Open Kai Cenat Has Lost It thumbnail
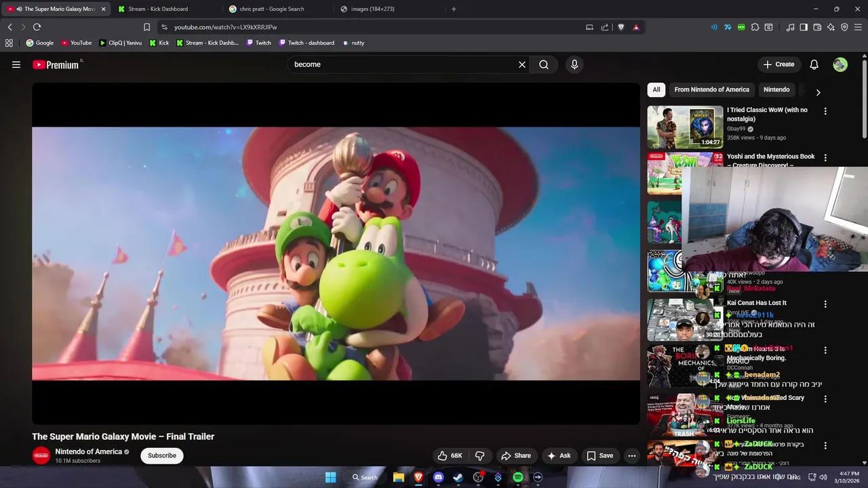The width and height of the screenshot is (868, 488). point(685,319)
